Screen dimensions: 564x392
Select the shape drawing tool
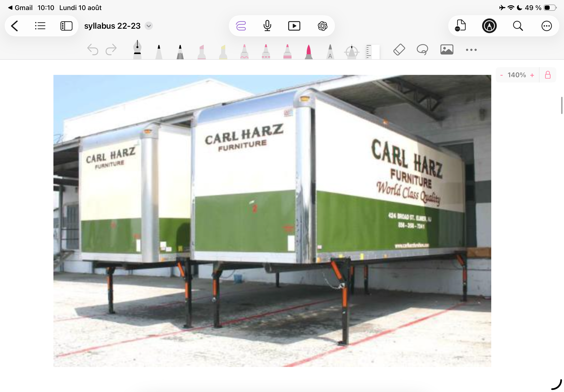click(352, 52)
